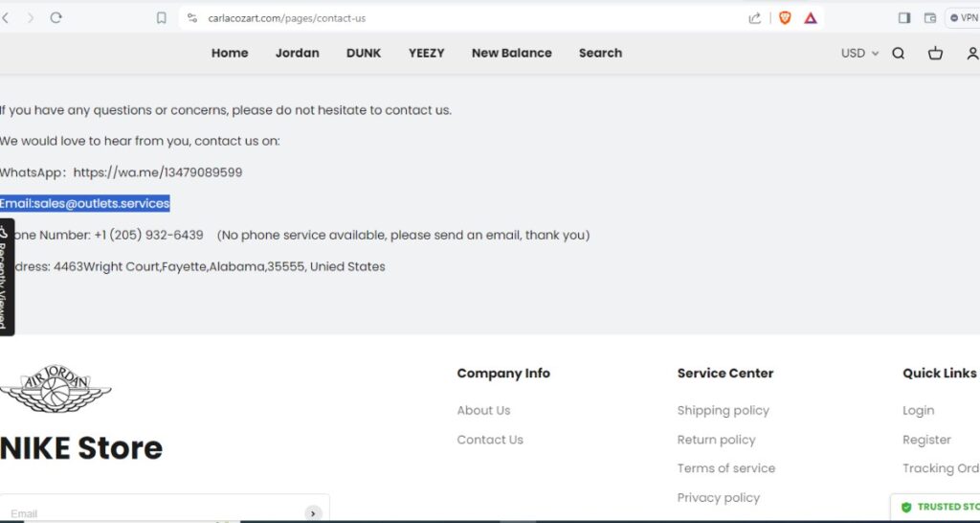This screenshot has width=980, height=523.
Task: Click the NIKE Store heading
Action: pyautogui.click(x=81, y=448)
